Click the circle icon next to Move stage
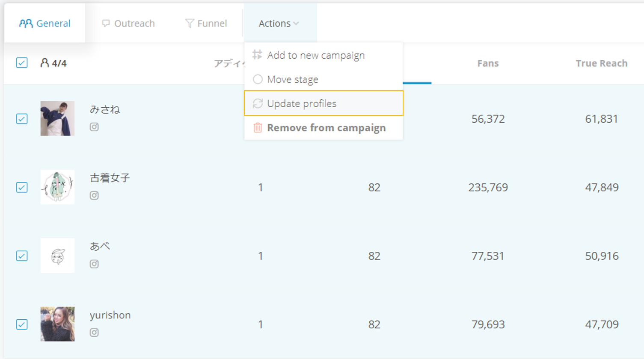This screenshot has width=644, height=359. click(x=258, y=79)
